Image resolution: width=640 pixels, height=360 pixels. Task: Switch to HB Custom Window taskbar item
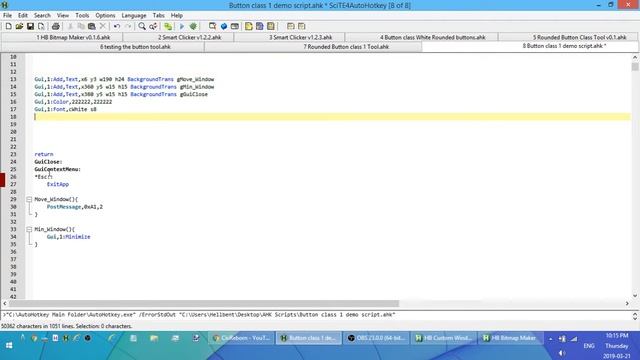(443, 338)
